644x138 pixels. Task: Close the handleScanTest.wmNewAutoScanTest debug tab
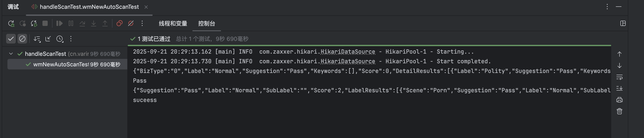(x=146, y=7)
